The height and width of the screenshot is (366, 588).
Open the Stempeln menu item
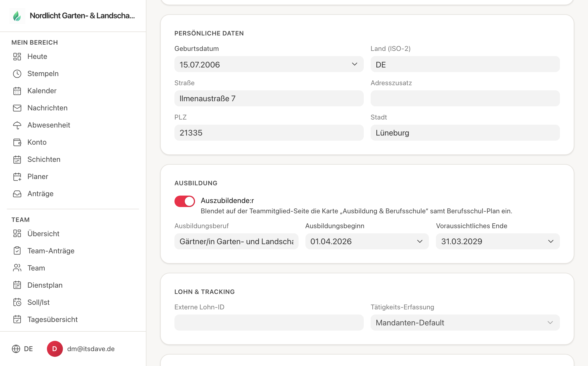(x=43, y=74)
